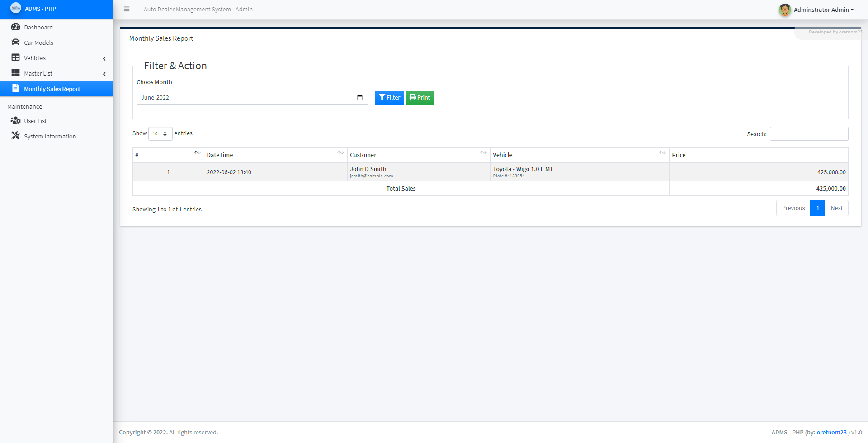Click inside the Search input box
This screenshot has height=443, width=868.
tap(809, 133)
